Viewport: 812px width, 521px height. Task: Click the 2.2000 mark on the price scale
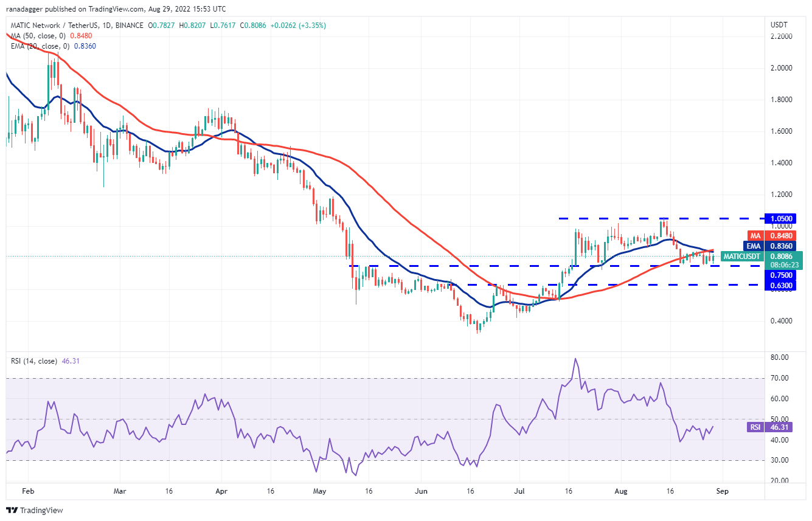tap(780, 36)
